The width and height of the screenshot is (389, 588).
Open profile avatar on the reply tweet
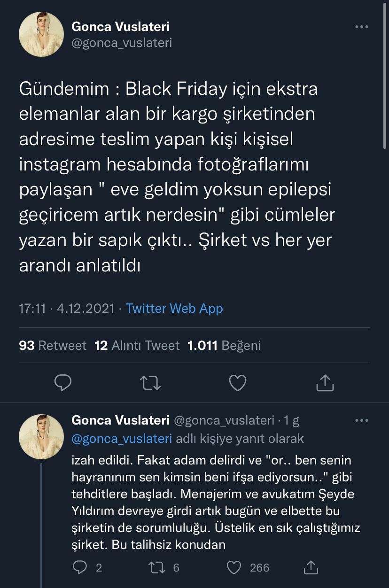41,437
